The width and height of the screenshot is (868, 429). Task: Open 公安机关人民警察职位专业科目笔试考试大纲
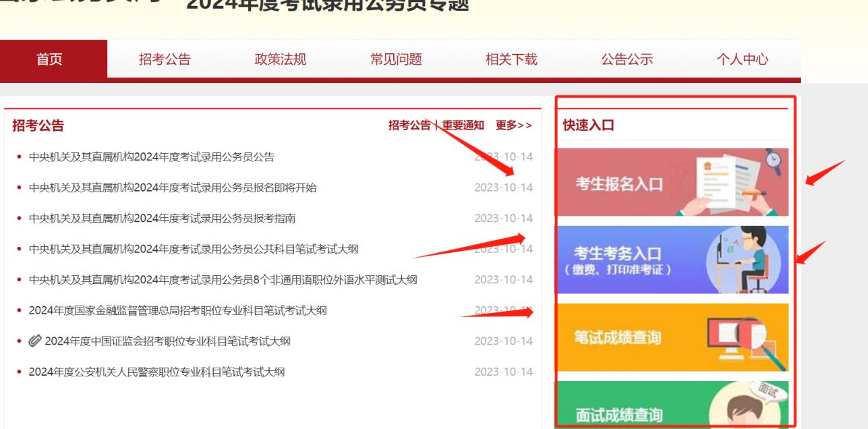[x=157, y=372]
